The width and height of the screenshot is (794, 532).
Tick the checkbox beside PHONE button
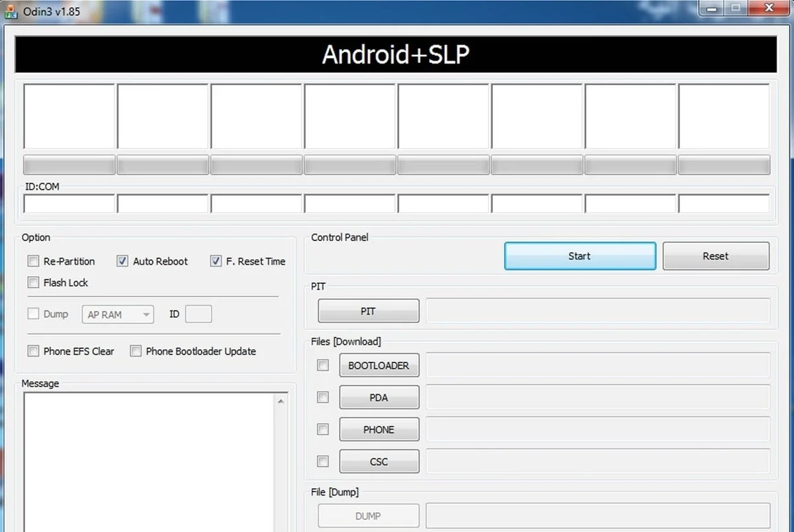323,429
